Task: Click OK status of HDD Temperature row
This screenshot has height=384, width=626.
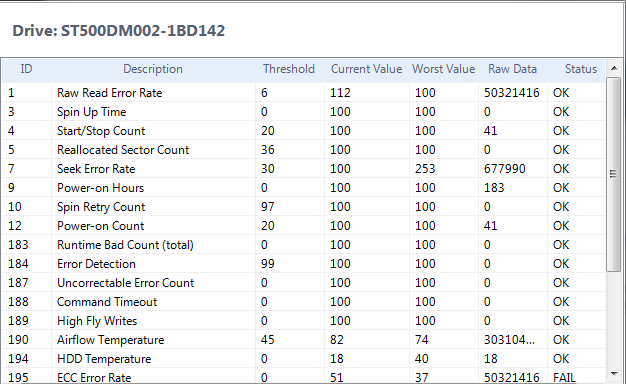Action: [x=561, y=359]
